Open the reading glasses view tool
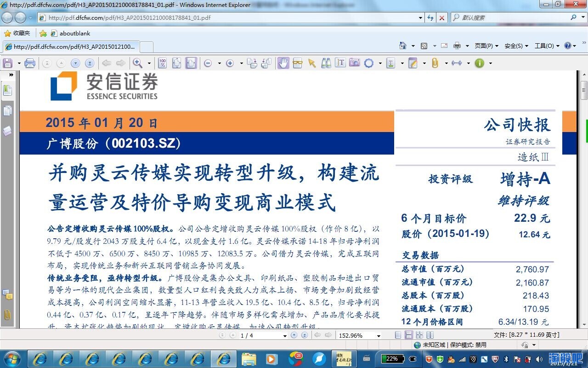Viewport: 588px width, 368px height. click(298, 63)
